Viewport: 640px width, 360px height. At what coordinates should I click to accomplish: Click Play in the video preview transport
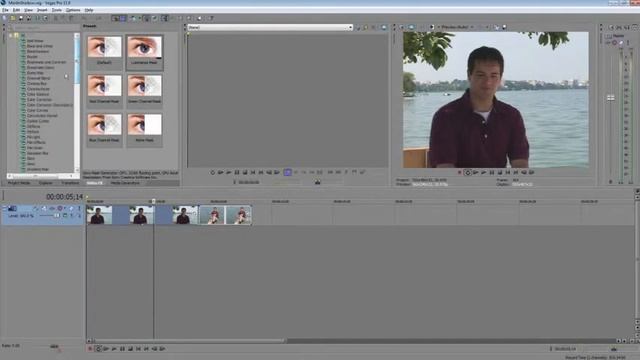[483, 173]
